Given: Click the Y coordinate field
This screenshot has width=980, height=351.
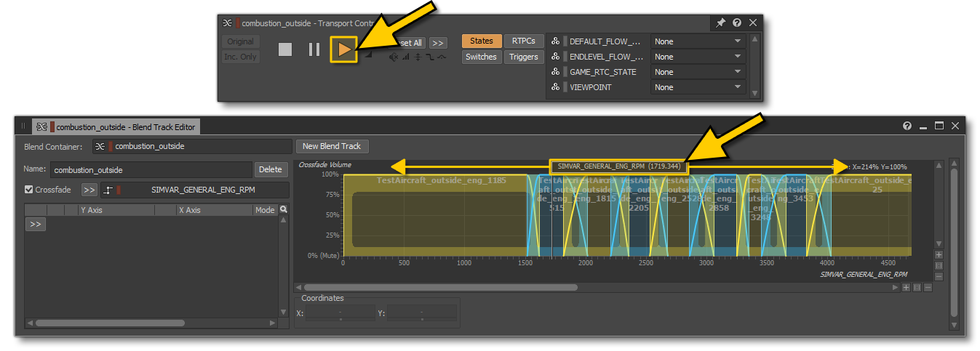Looking at the screenshot, I should tap(422, 313).
